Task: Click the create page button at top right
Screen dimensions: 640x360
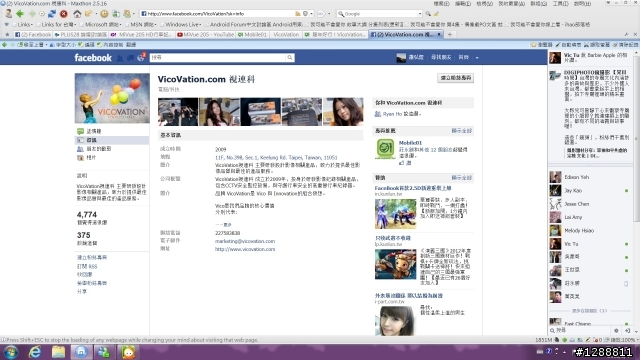Action: coord(456,78)
